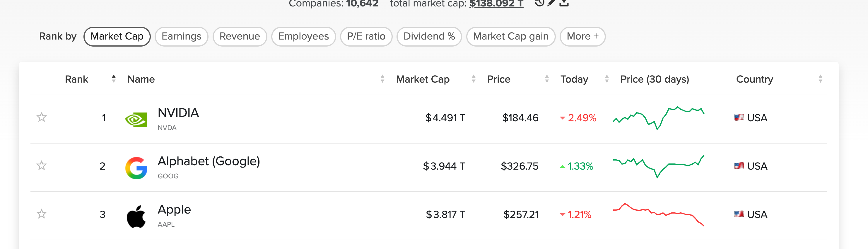The width and height of the screenshot is (868, 249).
Task: Click the USA flag in NVIDIA row
Action: click(x=739, y=117)
